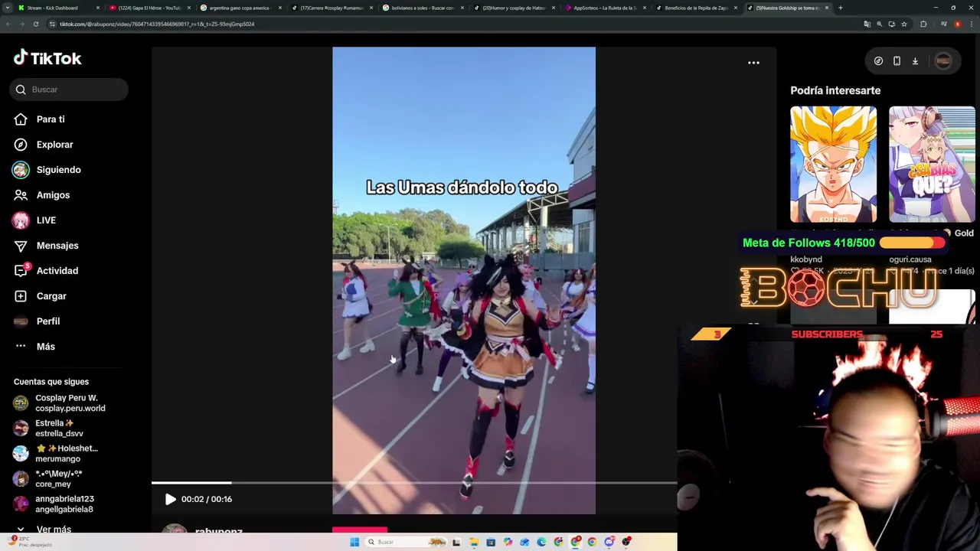Switch to argentina gano copa america tab

click(240, 8)
